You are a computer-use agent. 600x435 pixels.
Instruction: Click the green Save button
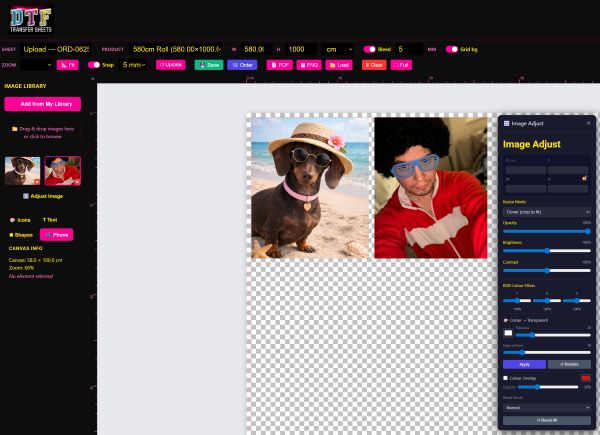208,64
